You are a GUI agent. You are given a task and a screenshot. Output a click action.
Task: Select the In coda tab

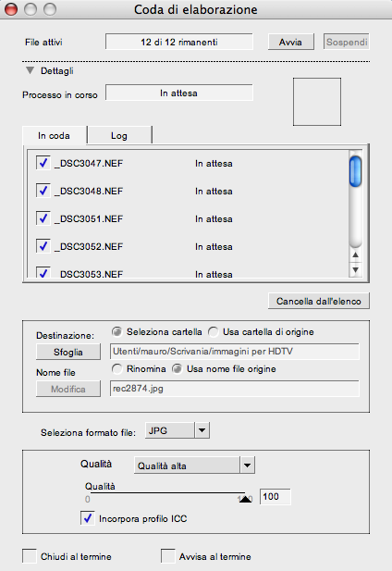(55, 135)
